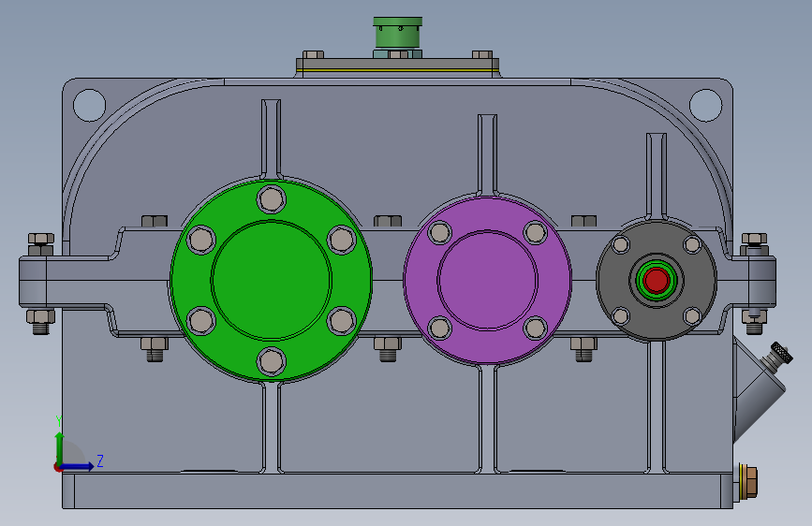Select lower-right bolt on gray cover
This screenshot has height=526, width=812.
692,315
